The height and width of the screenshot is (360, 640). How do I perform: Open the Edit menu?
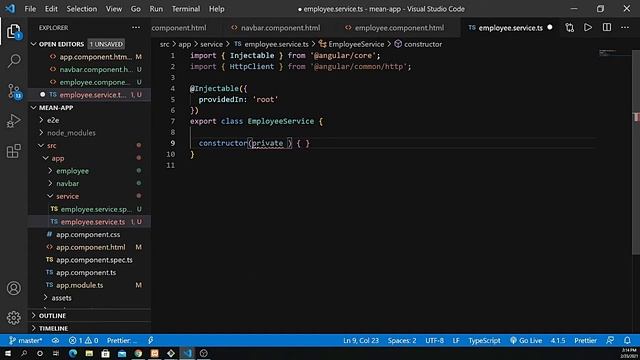51,9
